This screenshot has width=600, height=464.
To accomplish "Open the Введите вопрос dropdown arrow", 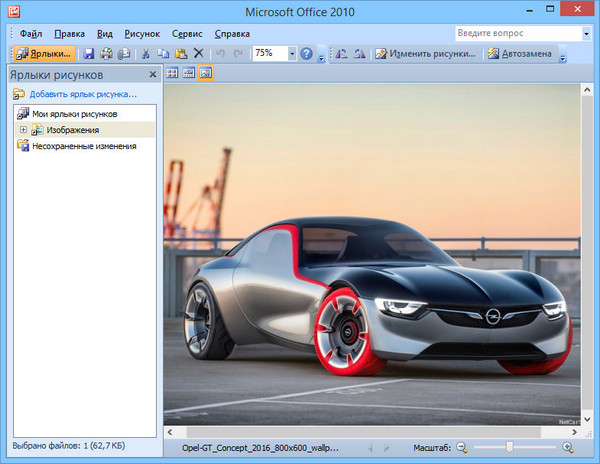I will tap(585, 33).
